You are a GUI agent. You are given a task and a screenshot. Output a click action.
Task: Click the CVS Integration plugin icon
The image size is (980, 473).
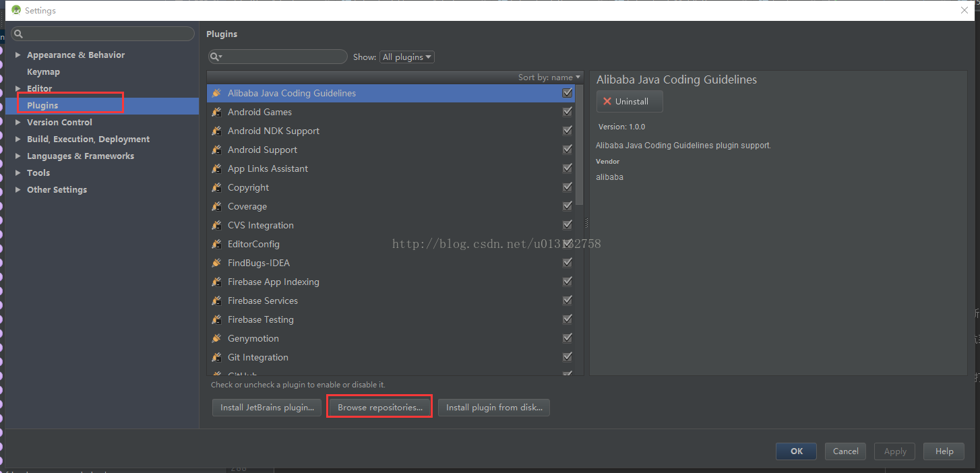point(216,225)
